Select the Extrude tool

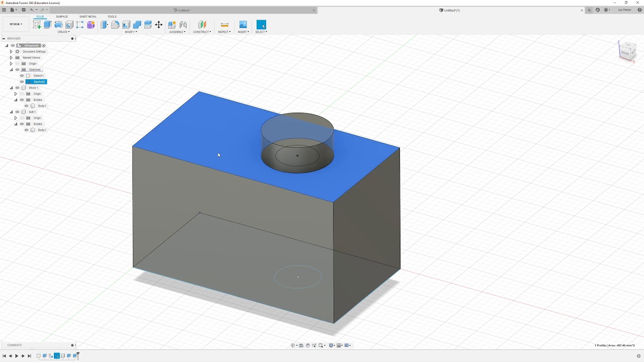tap(47, 25)
